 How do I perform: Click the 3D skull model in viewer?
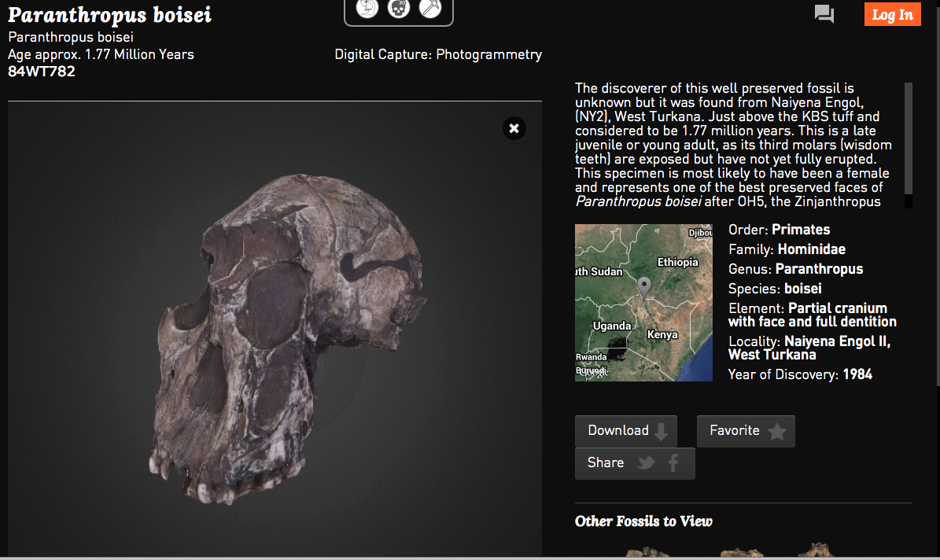click(291, 338)
